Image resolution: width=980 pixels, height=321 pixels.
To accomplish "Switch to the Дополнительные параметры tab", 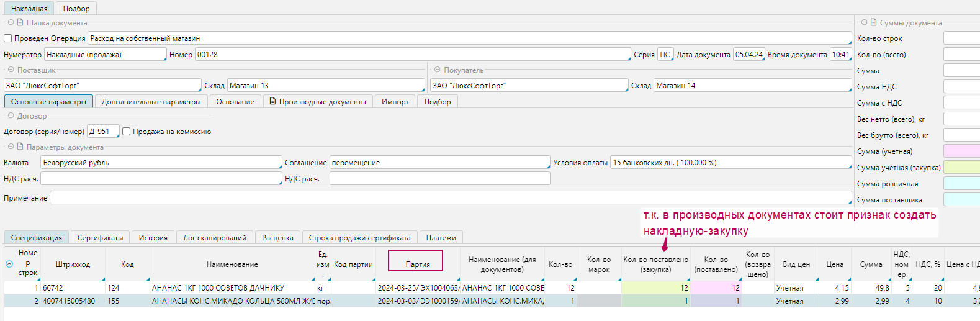I will click(151, 102).
